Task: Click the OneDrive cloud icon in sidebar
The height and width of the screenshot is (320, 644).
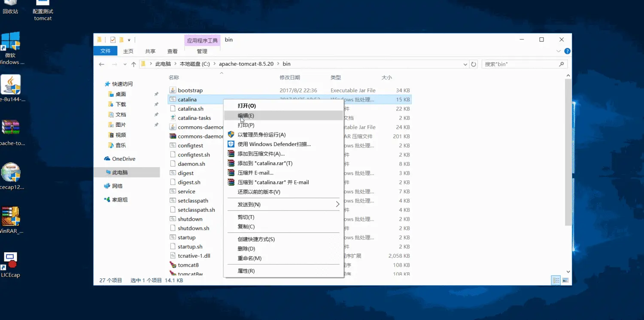Action: (x=107, y=158)
